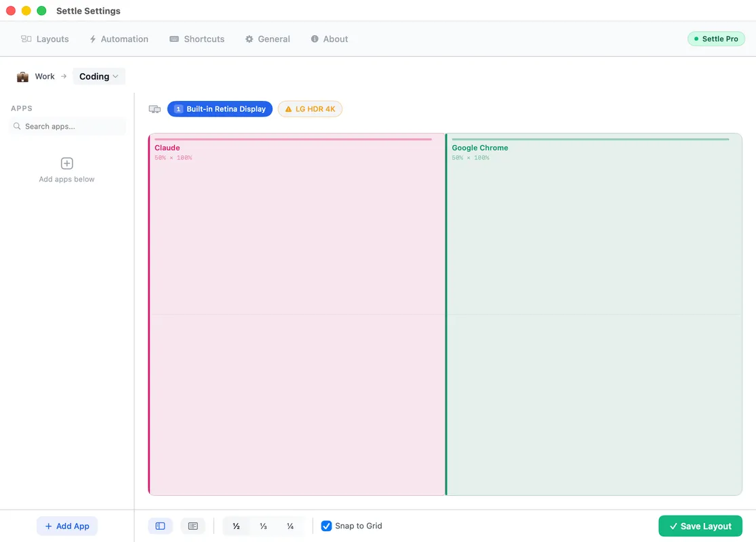The width and height of the screenshot is (756, 542).
Task: Select the Google Chrome window zone
Action: click(594, 314)
